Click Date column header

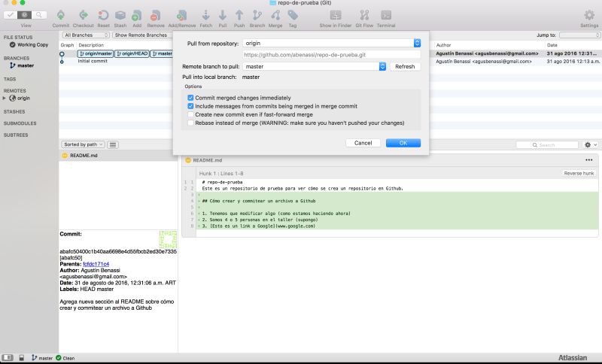coord(552,45)
